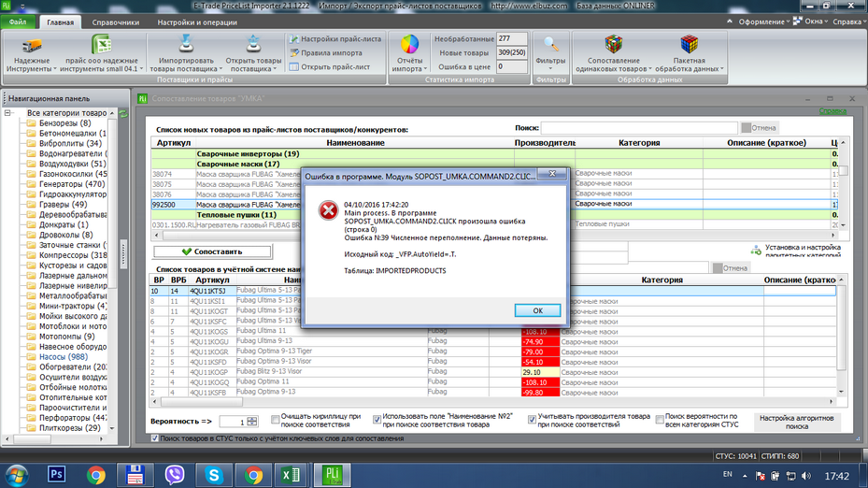This screenshot has width=868, height=488.
Task: Switch to Настройки и операции tab
Action: point(197,22)
